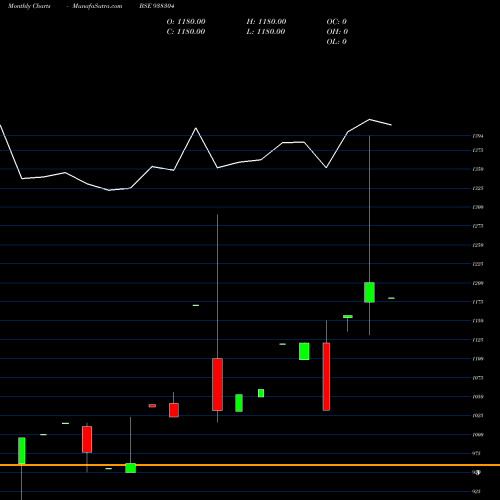The height and width of the screenshot is (500, 500).
Task: Select the 'OH: 0' reading
Action: tap(337, 32)
